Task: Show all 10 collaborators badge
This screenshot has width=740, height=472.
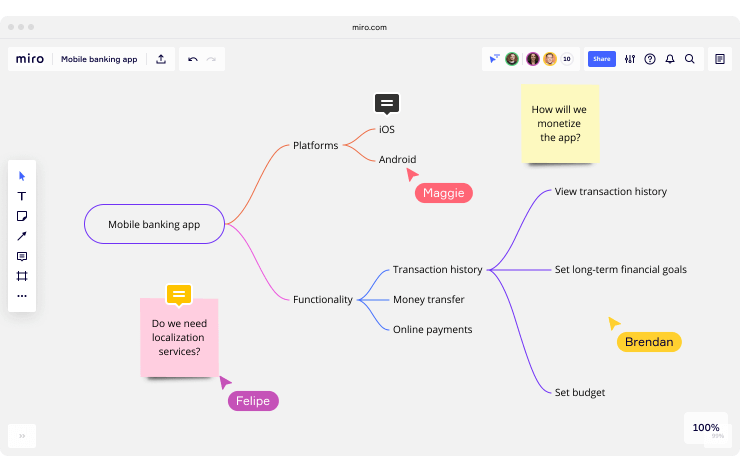Action: point(567,59)
